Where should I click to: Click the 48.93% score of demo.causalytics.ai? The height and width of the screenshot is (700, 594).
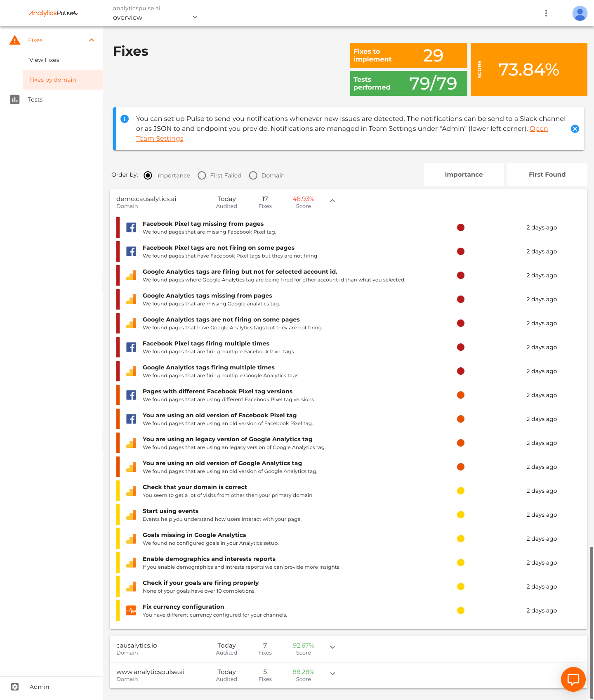pos(303,199)
